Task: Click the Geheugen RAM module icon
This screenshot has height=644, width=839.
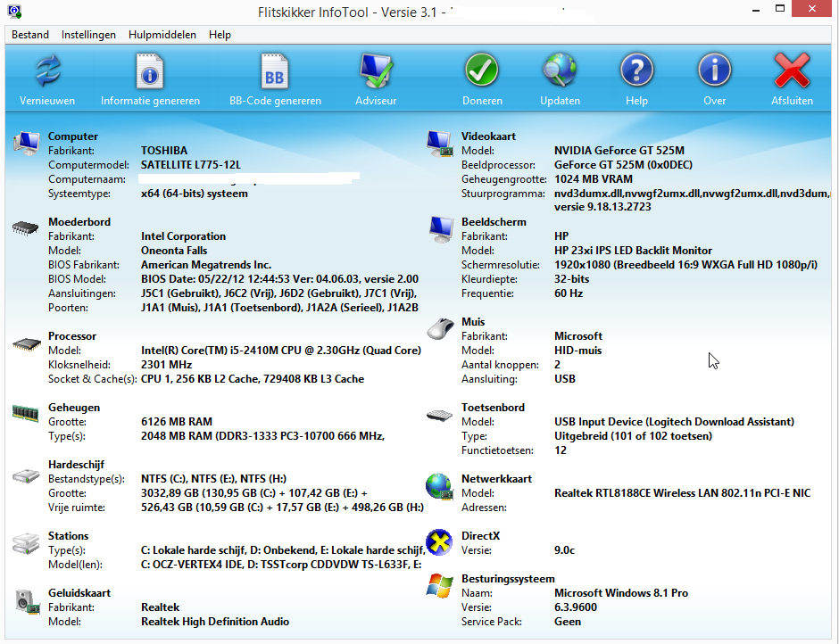Action: pyautogui.click(x=26, y=413)
